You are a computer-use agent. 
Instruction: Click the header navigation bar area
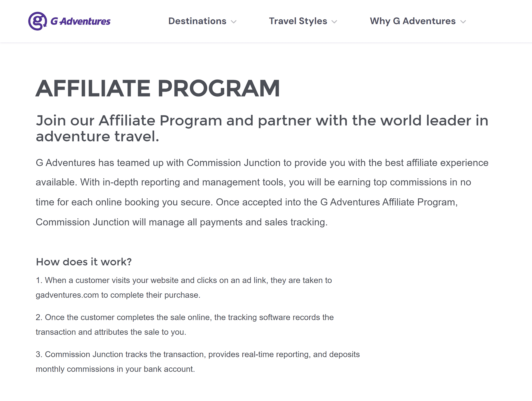click(266, 21)
